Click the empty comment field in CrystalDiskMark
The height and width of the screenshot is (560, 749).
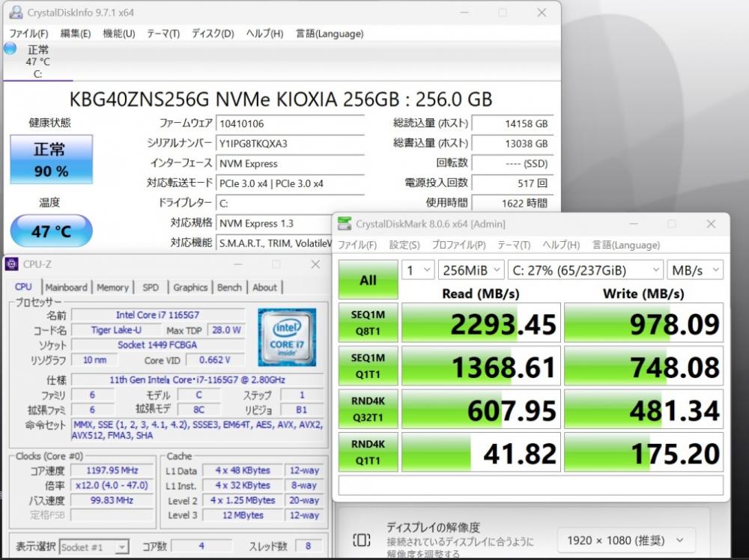(531, 486)
